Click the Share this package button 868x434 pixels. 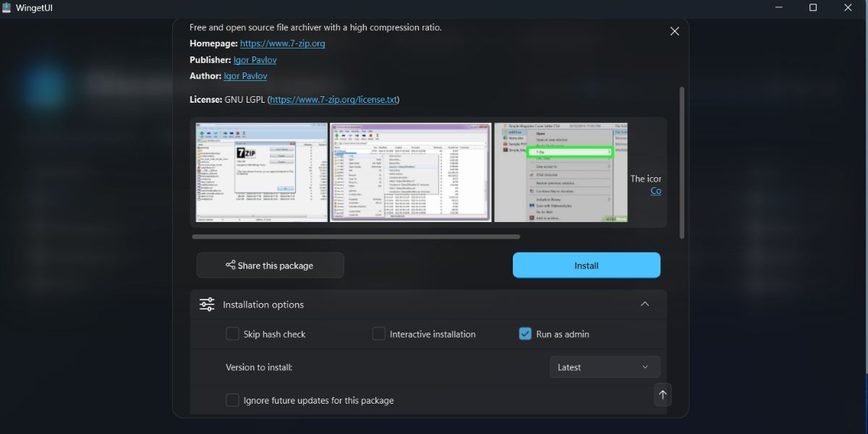click(270, 265)
